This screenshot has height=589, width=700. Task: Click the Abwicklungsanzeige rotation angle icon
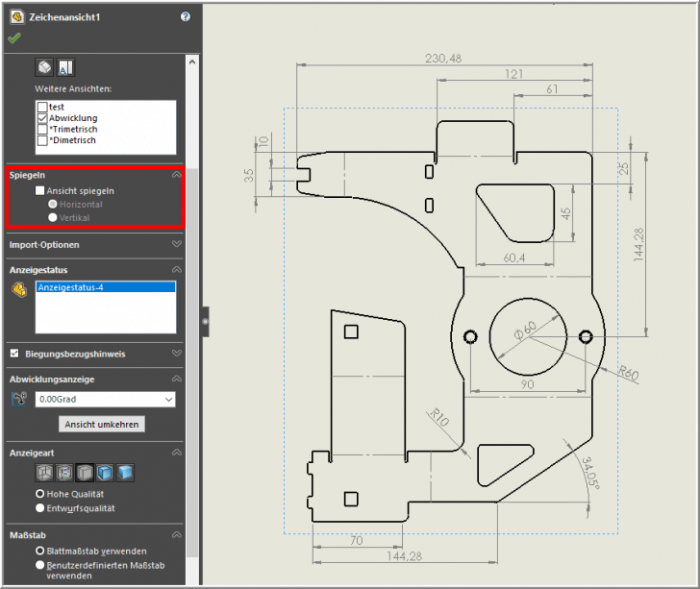19,399
